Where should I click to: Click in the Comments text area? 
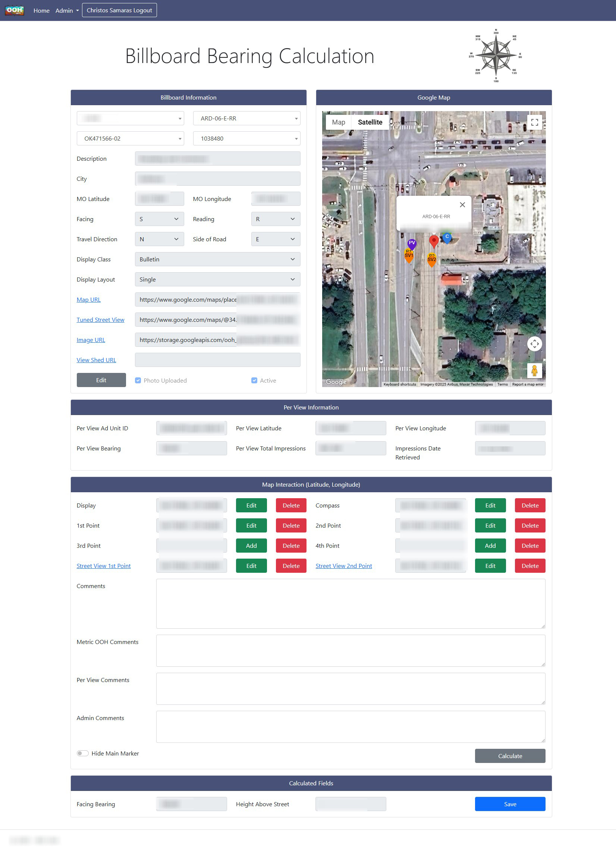tap(351, 603)
